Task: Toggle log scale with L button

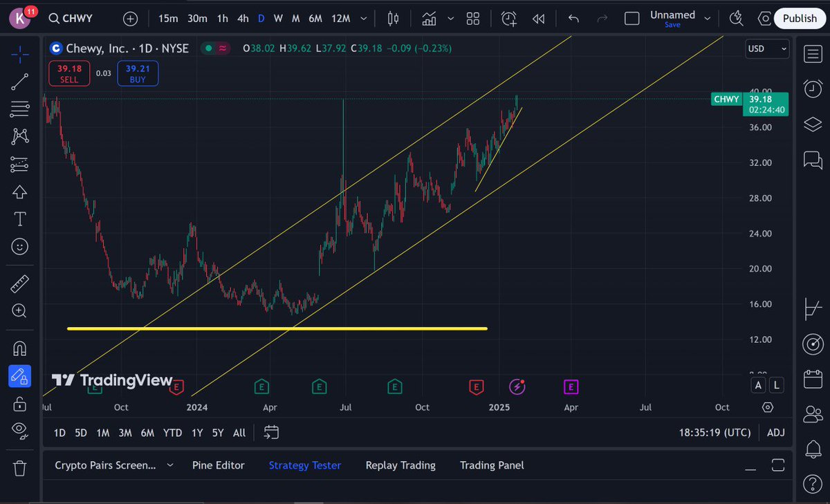Action: pyautogui.click(x=777, y=385)
